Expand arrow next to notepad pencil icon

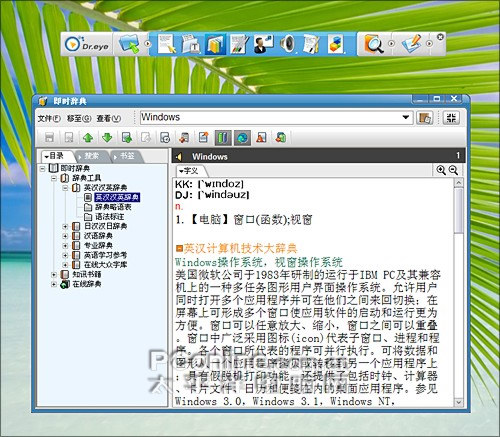[x=429, y=44]
